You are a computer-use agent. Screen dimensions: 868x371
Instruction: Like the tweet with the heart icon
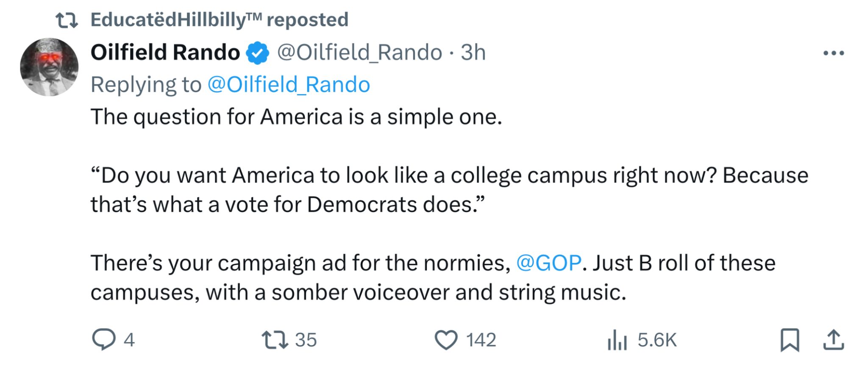click(446, 340)
